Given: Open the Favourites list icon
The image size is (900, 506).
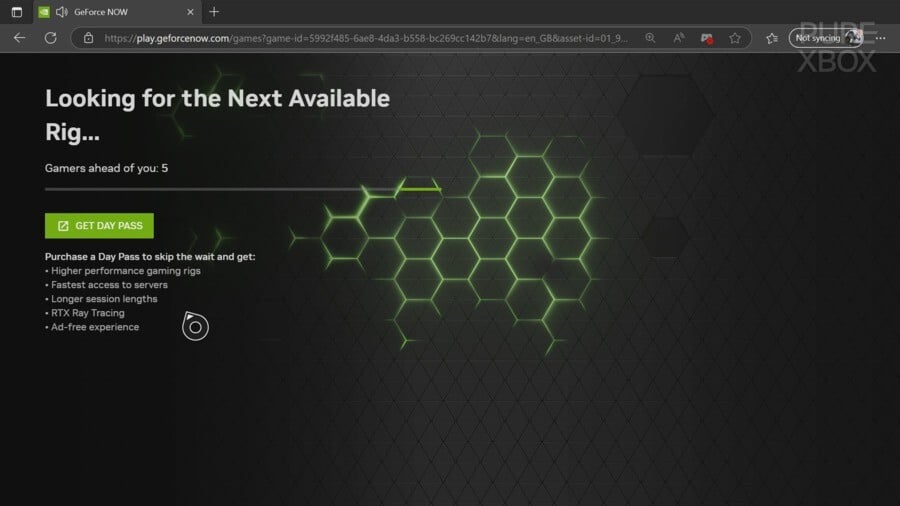Looking at the screenshot, I should (772, 38).
